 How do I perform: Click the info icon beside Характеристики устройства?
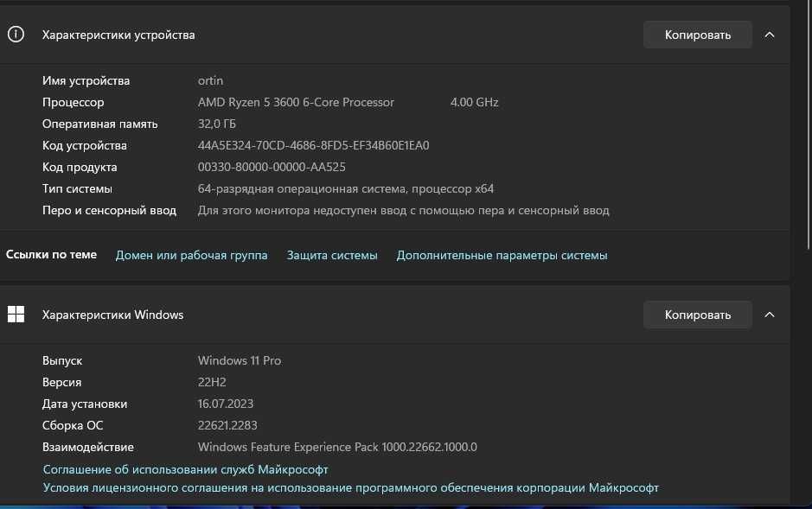[16, 35]
